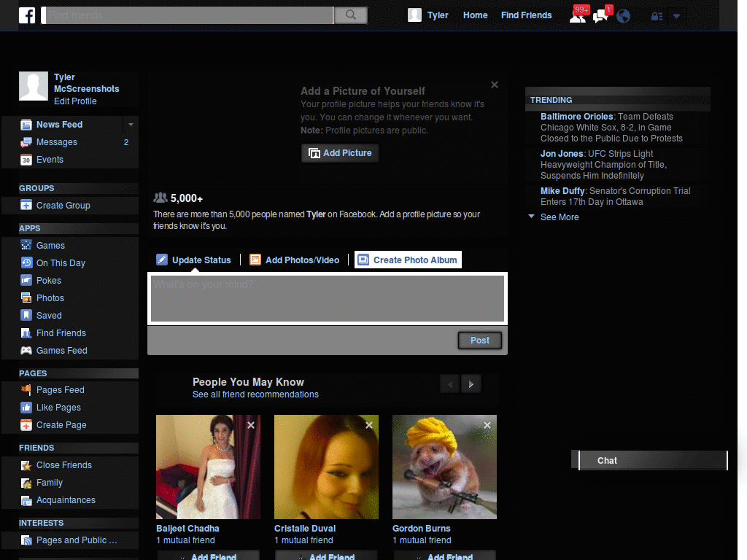Open See all friend recommendations link
This screenshot has width=747, height=560.
click(255, 394)
